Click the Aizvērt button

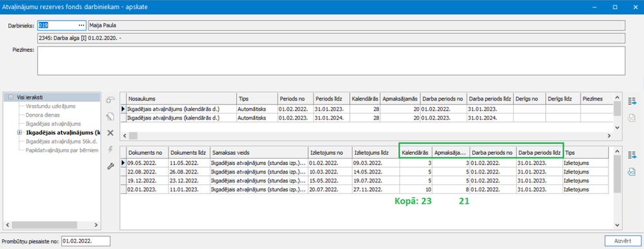coord(623,241)
